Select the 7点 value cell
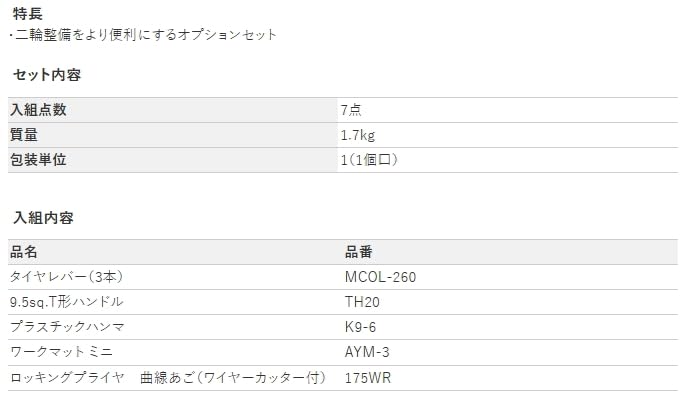 pyautogui.click(x=350, y=110)
